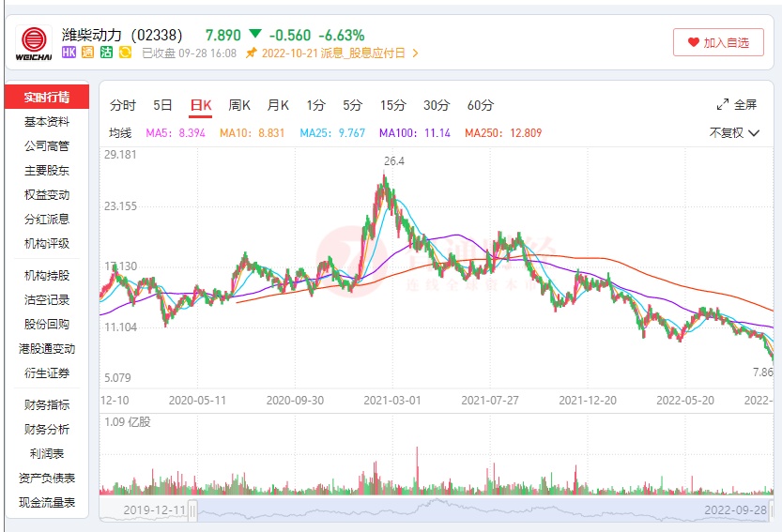This screenshot has width=782, height=532.
Task: Open the 不复权 adjustment dropdown
Action: pyautogui.click(x=733, y=133)
